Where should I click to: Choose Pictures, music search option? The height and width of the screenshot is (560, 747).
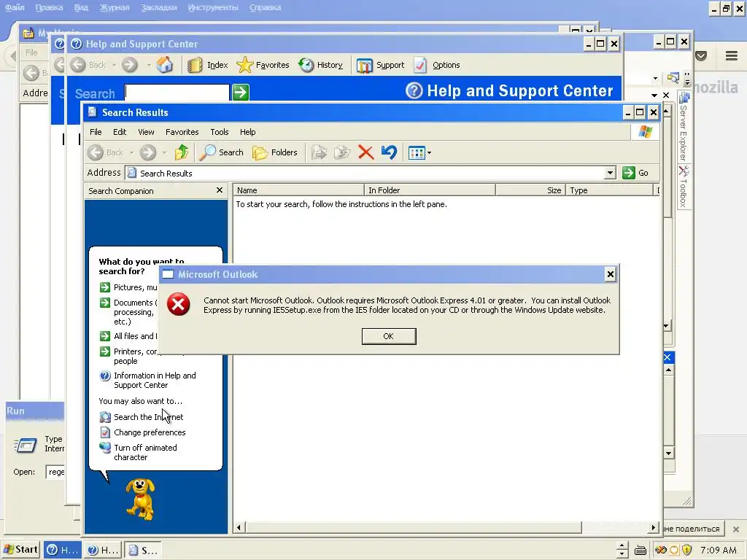tap(128, 287)
